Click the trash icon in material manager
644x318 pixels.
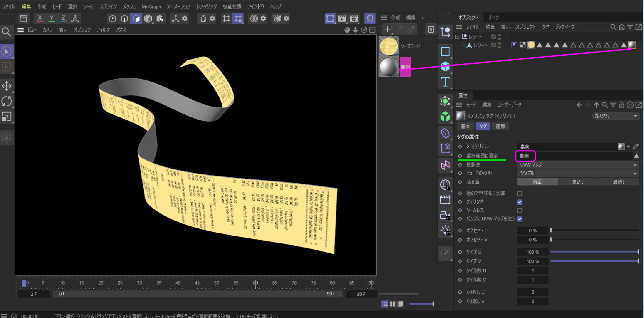point(430,29)
